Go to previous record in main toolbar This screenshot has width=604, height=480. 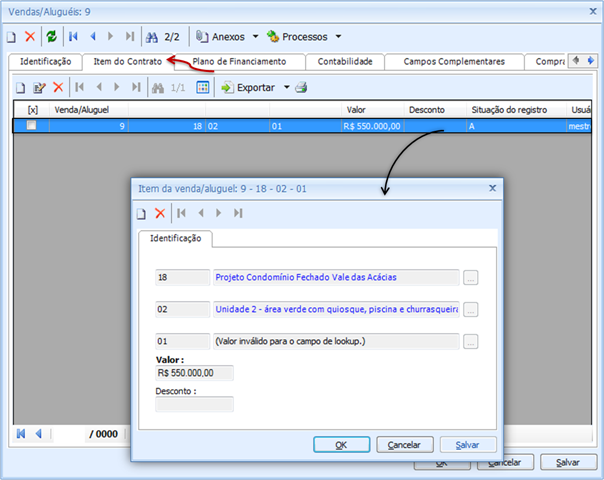(93, 37)
